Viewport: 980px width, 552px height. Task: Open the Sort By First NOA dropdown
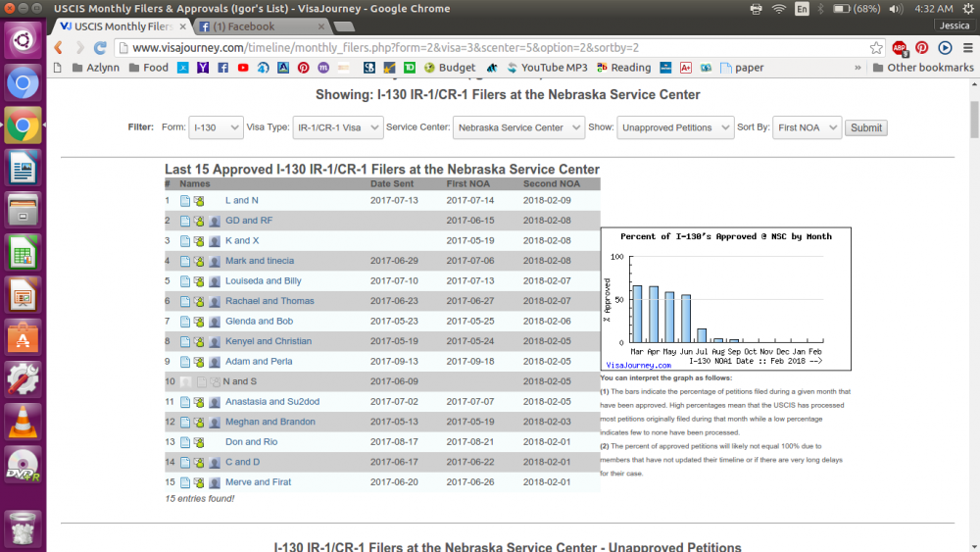click(807, 127)
